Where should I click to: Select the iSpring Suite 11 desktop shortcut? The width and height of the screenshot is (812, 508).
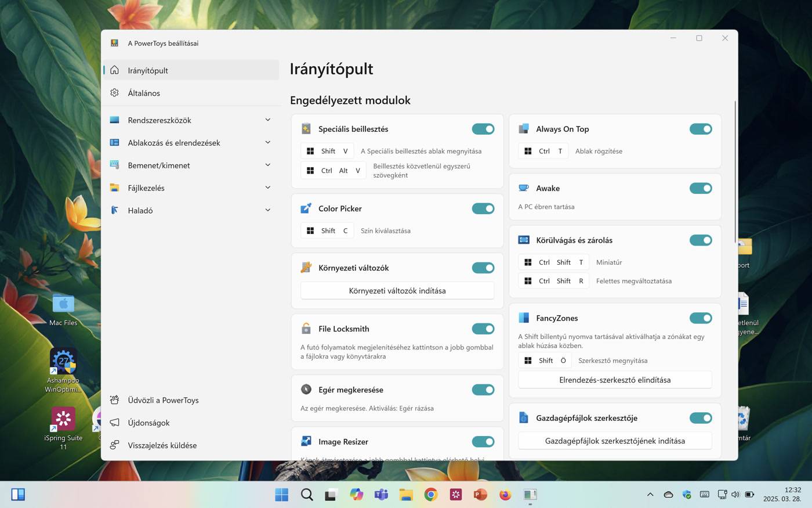63,428
